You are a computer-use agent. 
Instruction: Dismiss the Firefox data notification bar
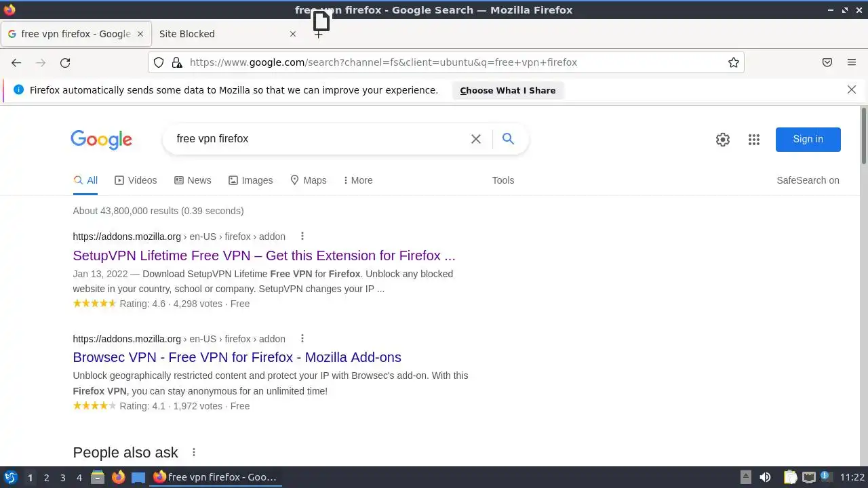click(x=852, y=89)
